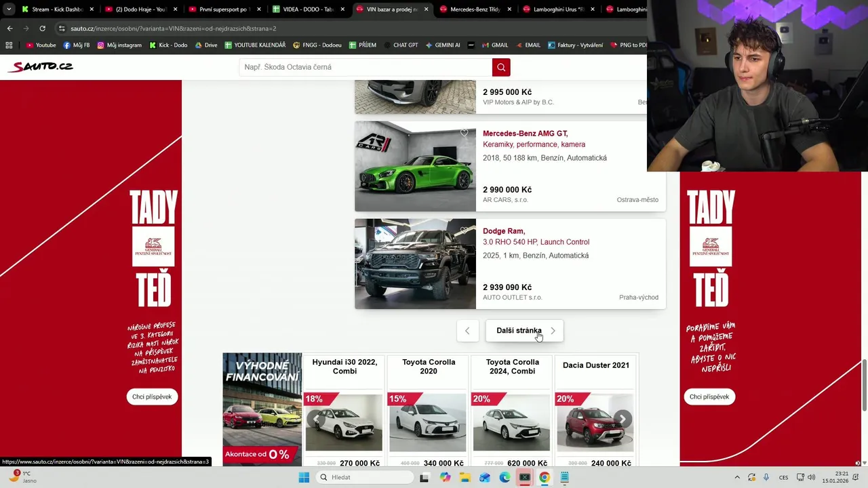The width and height of the screenshot is (868, 488).
Task: Click right Chci příspěvek ad button
Action: pos(709,396)
